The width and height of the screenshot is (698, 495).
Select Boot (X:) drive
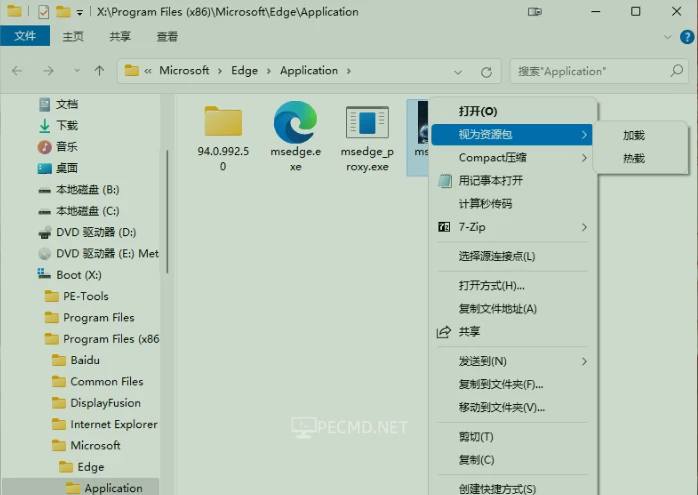(79, 275)
